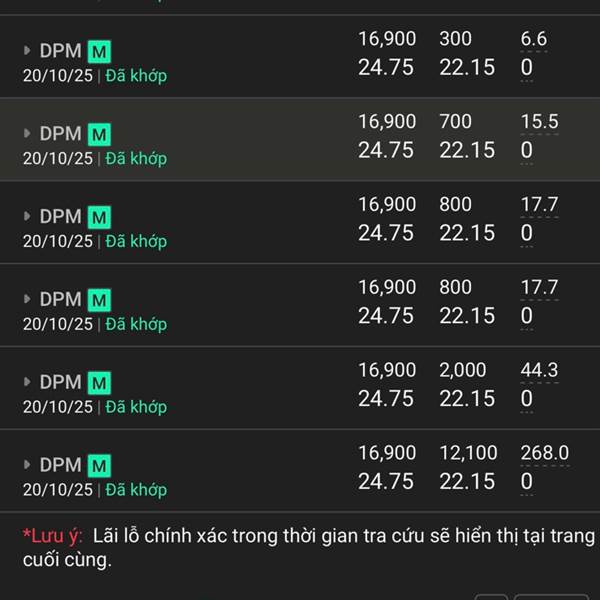Open the DPM ticker in the 2,000-volume row
Image resolution: width=600 pixels, height=600 pixels.
tap(60, 382)
